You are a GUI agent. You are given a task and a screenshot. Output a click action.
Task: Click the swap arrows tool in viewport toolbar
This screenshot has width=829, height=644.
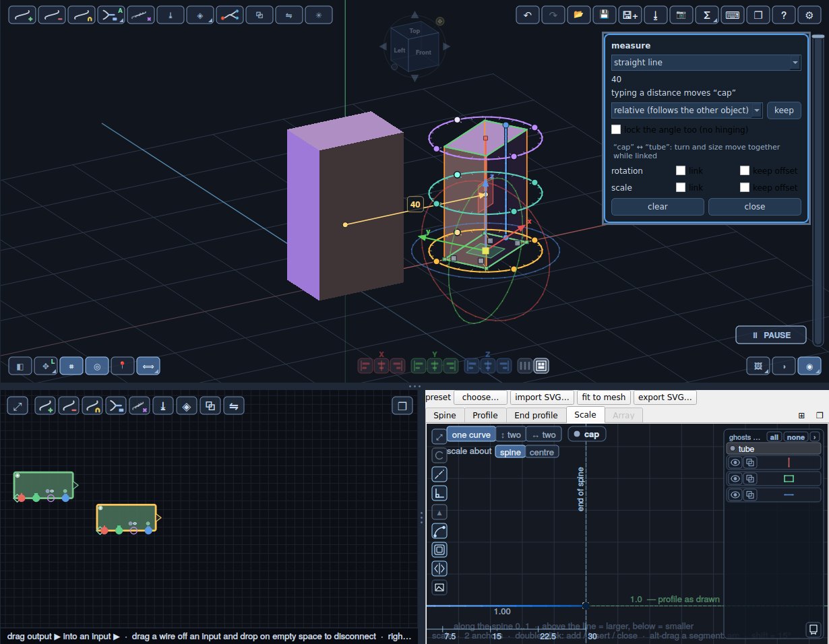[x=289, y=15]
